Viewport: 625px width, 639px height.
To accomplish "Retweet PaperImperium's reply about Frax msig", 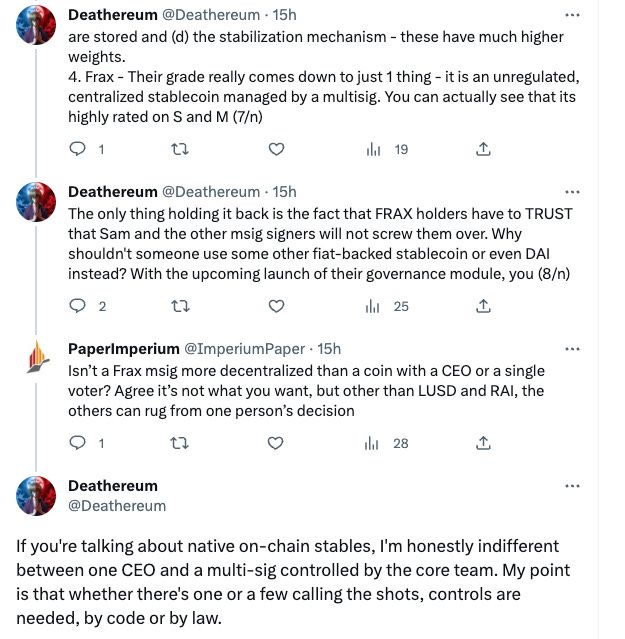I will [180, 443].
